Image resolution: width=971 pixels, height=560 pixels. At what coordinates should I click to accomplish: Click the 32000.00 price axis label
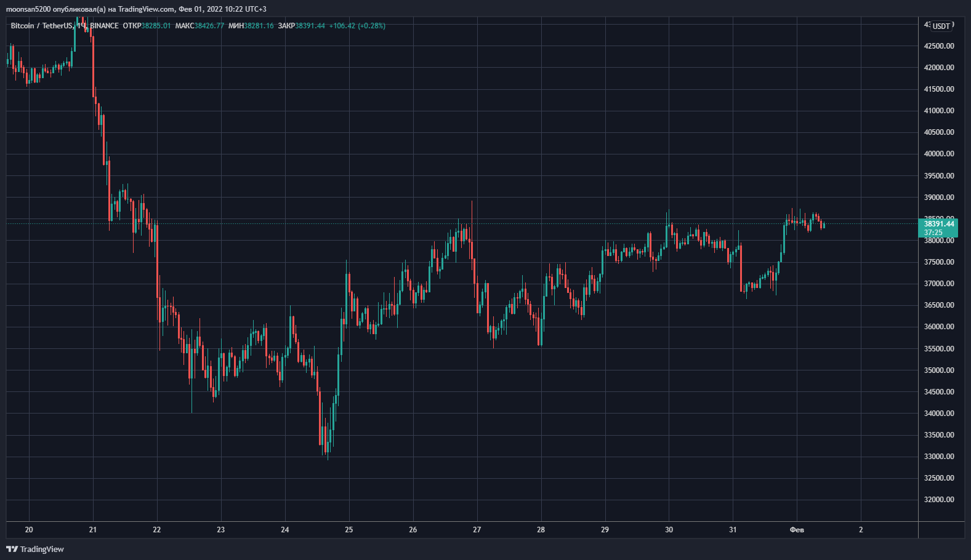click(939, 500)
